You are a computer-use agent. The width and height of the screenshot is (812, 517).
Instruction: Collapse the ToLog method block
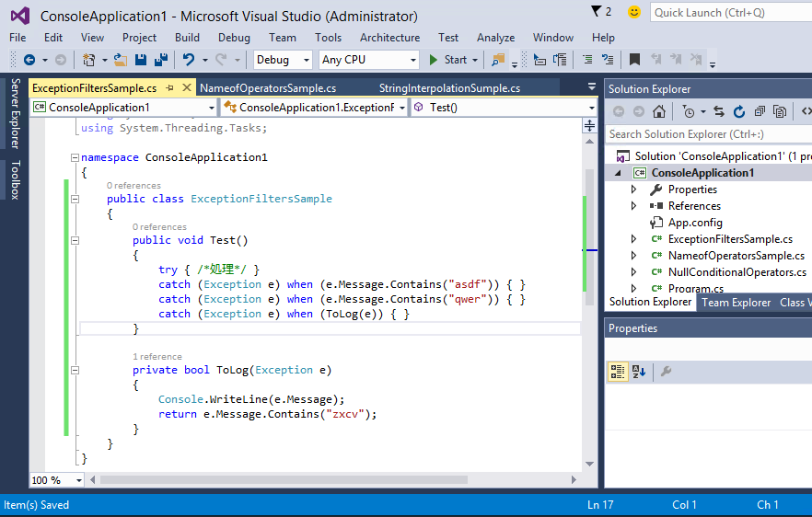click(75, 370)
